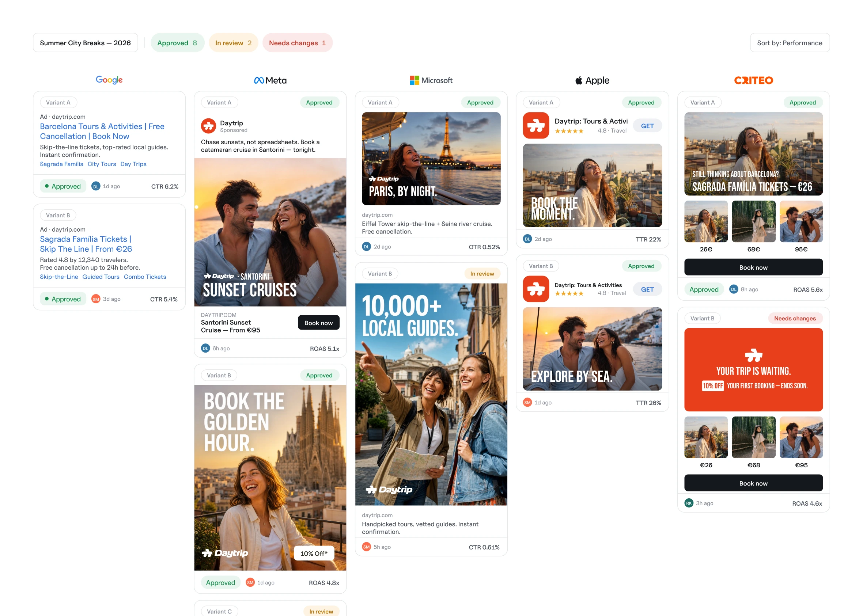The image size is (863, 616).
Task: Filter by Needs changes 1 status chip
Action: tap(298, 43)
